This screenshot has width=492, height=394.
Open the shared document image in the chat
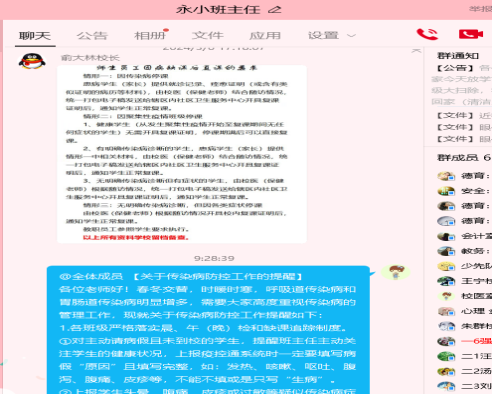[182, 154]
